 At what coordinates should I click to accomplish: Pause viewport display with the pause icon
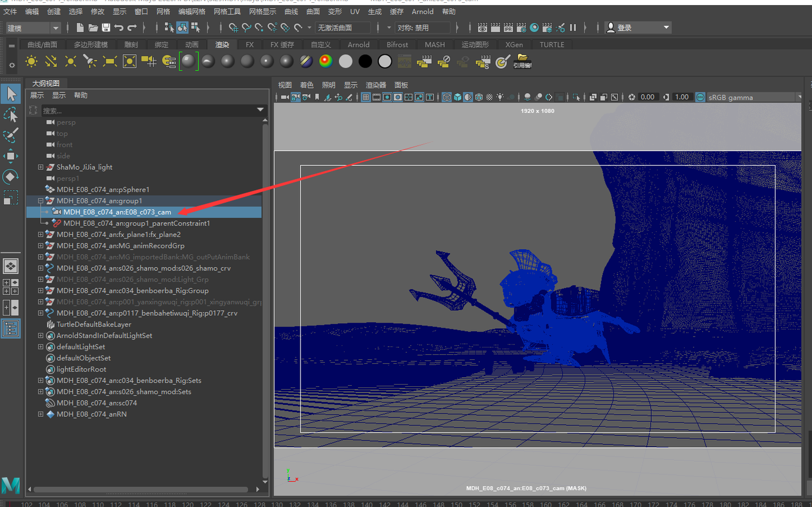[x=573, y=28]
